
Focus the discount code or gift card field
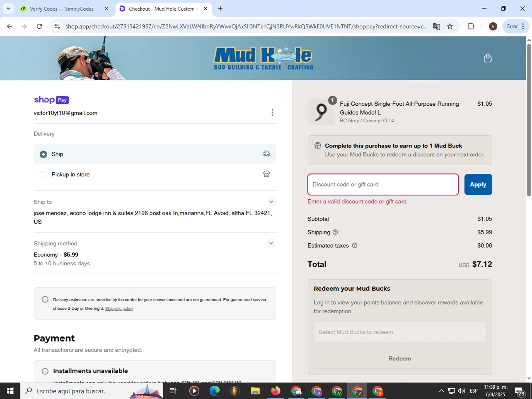pyautogui.click(x=383, y=184)
